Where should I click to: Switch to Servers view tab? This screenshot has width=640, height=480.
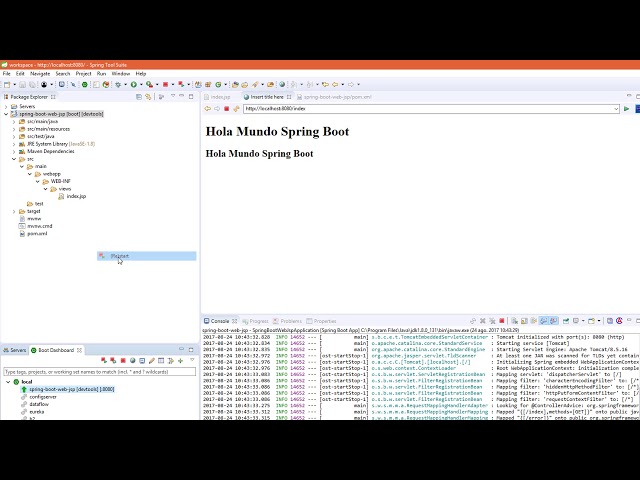click(x=15, y=350)
